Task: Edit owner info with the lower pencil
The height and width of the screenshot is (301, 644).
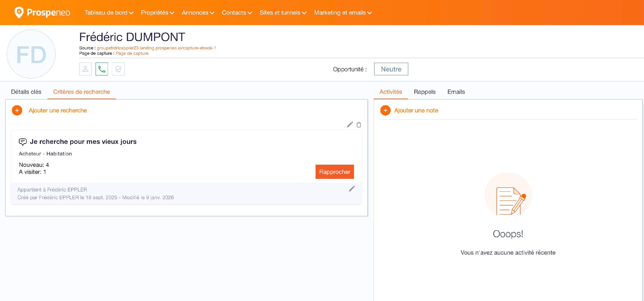Action: [352, 189]
